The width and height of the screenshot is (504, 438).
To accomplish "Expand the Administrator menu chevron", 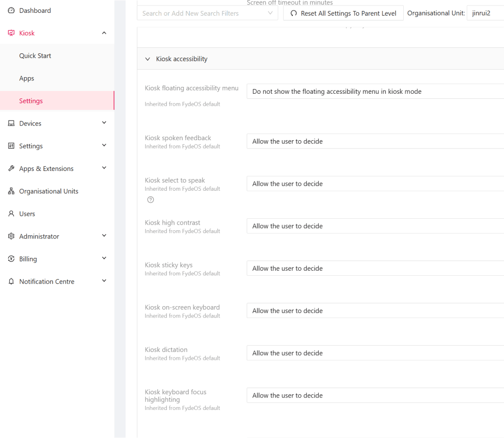I will point(104,236).
